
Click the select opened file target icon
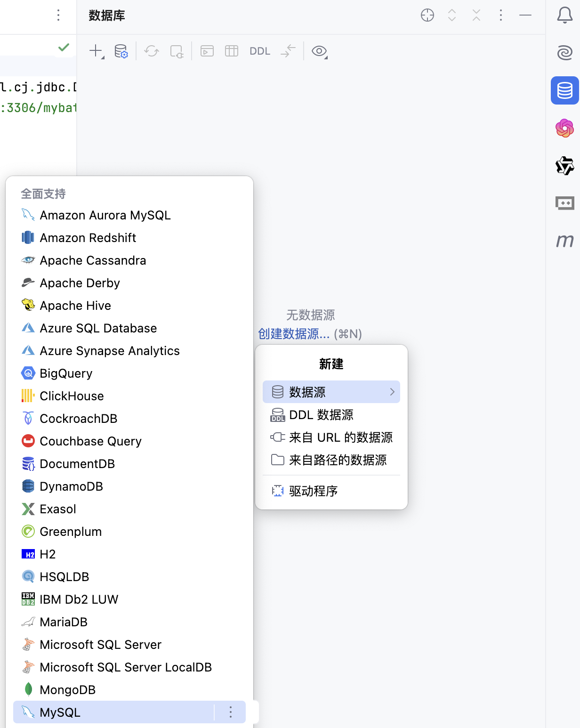(x=427, y=15)
